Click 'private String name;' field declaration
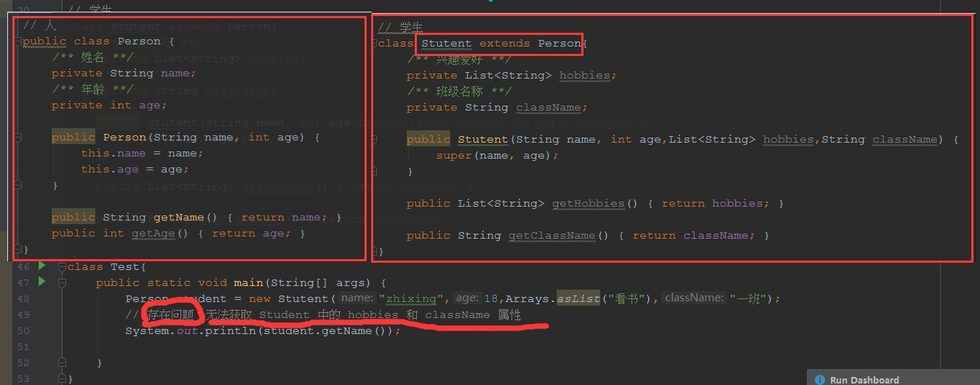 (x=124, y=73)
